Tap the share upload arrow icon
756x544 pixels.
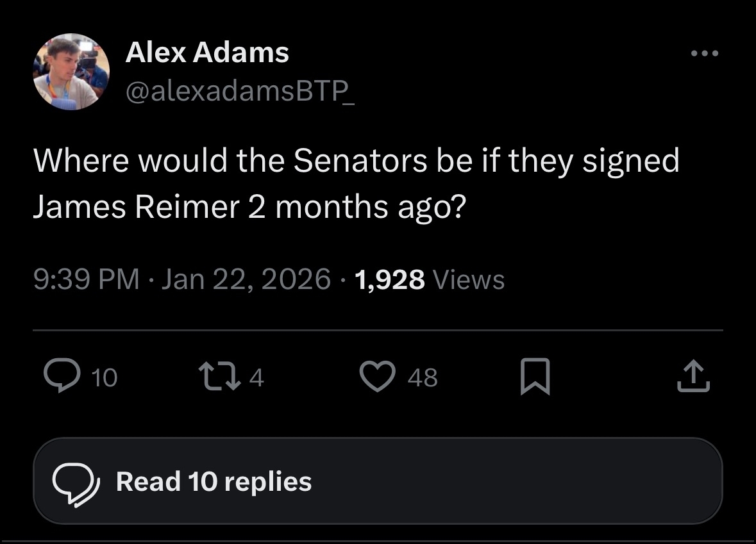(693, 377)
